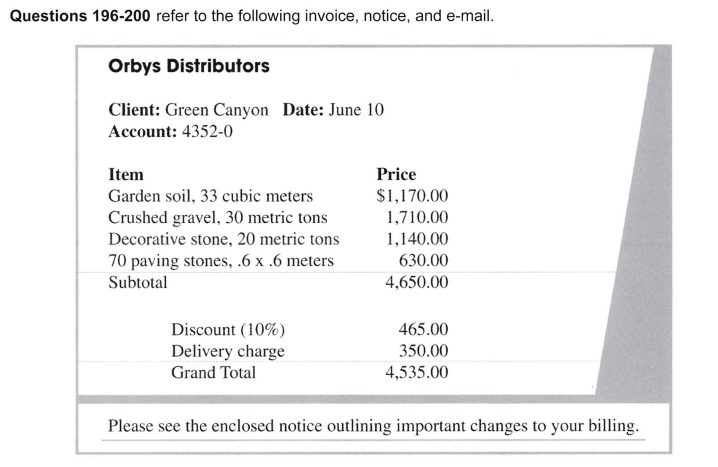Screen dimensions: 718x467
Task: Click the Discount (10%) label
Action: click(x=229, y=329)
